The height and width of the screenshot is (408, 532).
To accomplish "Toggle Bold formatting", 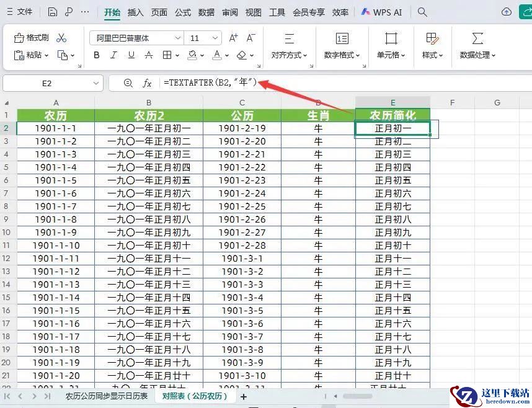I will pyautogui.click(x=97, y=55).
